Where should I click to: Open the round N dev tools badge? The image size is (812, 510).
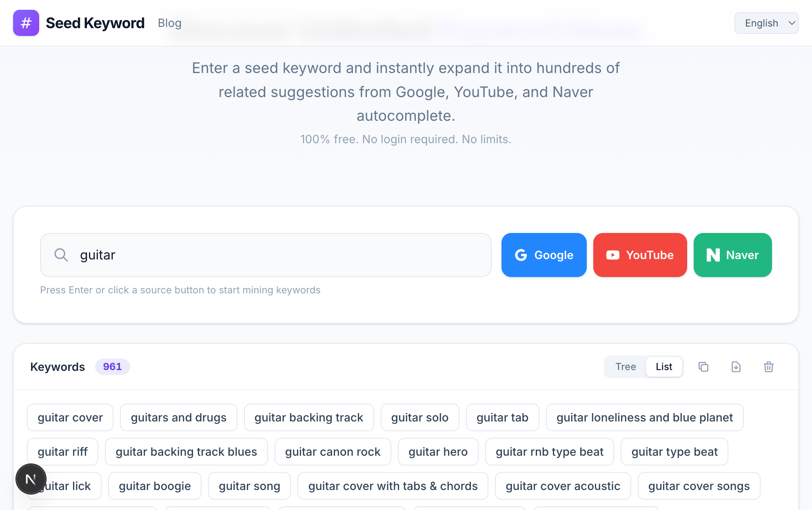click(x=31, y=479)
